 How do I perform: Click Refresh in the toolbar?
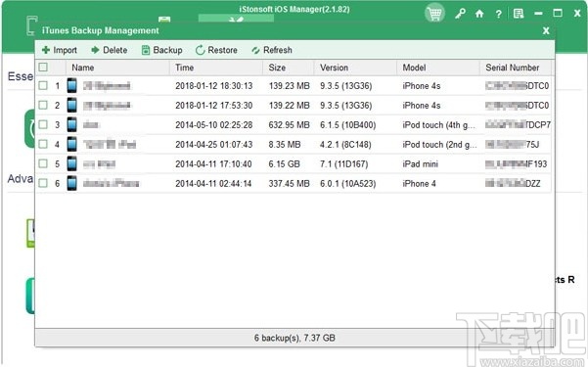click(272, 50)
